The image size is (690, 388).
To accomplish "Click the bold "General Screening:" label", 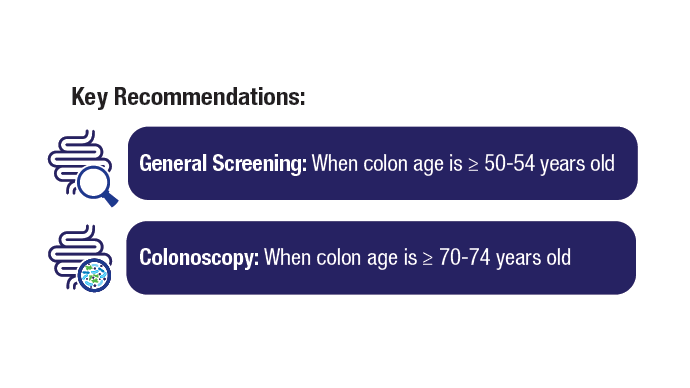I will point(223,164).
